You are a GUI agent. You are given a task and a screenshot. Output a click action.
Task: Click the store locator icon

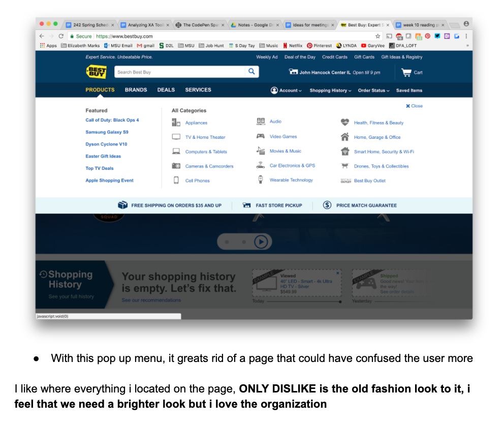pyautogui.click(x=293, y=72)
